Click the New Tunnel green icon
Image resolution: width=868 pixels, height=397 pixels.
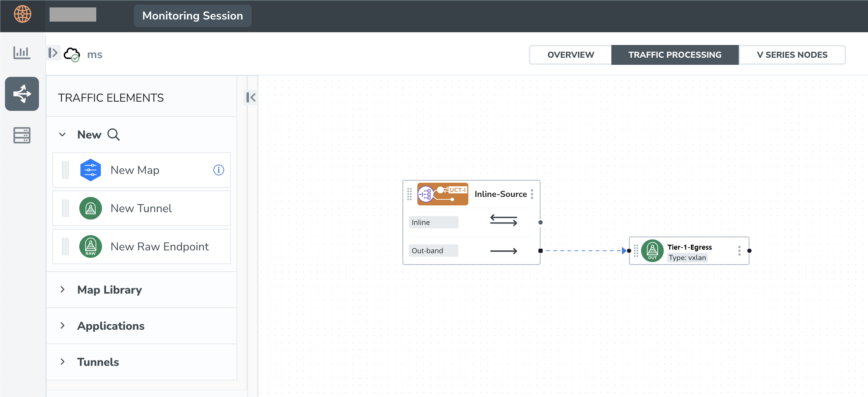[91, 208]
